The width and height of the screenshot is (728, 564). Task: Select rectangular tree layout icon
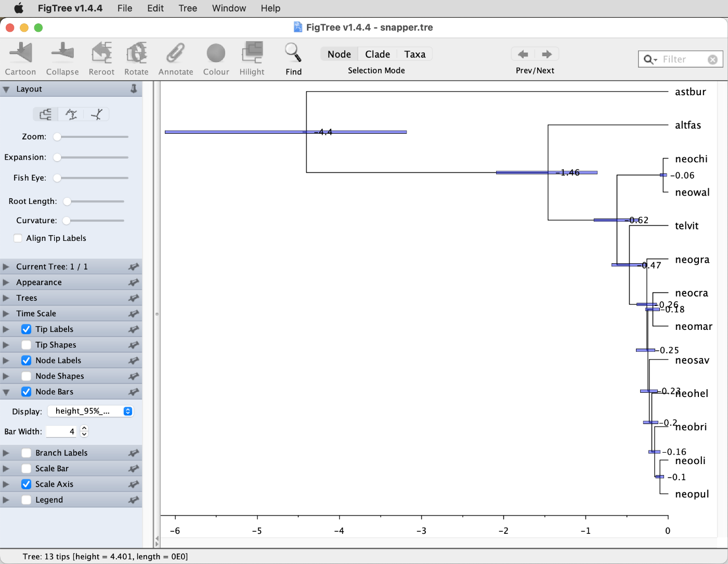(46, 114)
